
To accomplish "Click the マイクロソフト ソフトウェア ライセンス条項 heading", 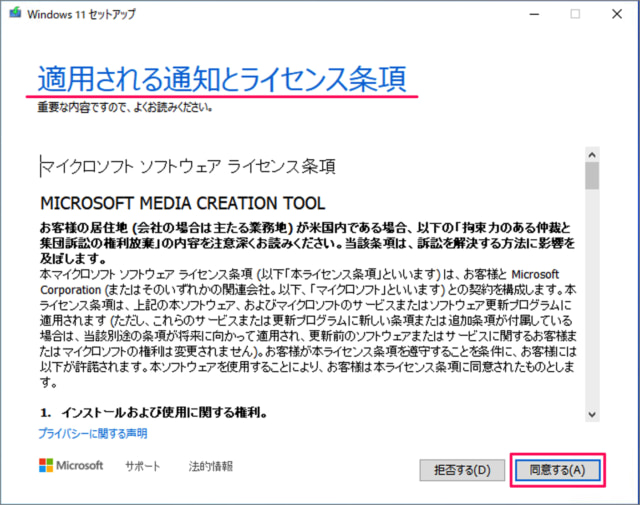I will pos(188,167).
